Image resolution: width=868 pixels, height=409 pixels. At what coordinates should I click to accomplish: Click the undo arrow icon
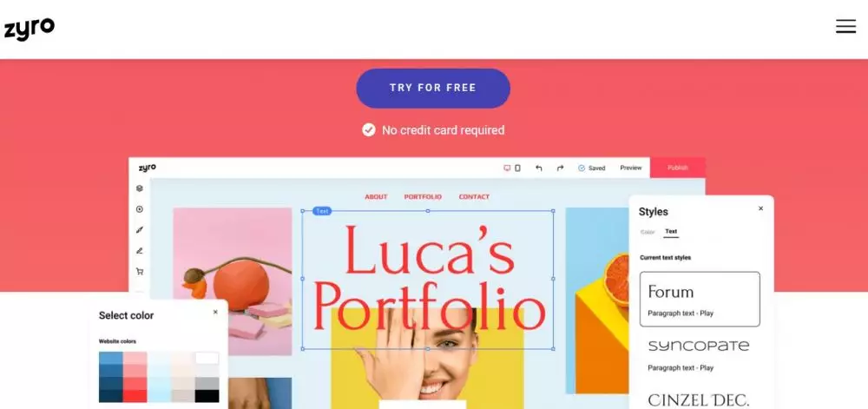pyautogui.click(x=539, y=168)
